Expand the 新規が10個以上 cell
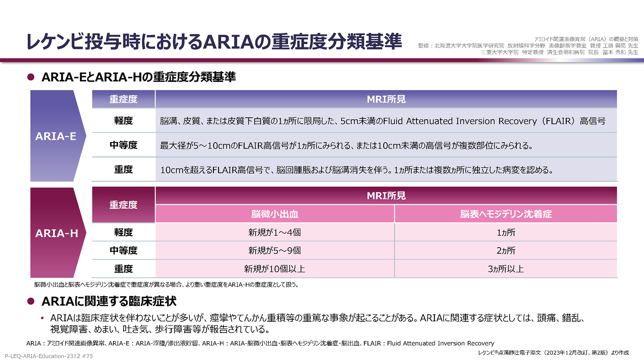The height and width of the screenshot is (363, 644). point(274,269)
